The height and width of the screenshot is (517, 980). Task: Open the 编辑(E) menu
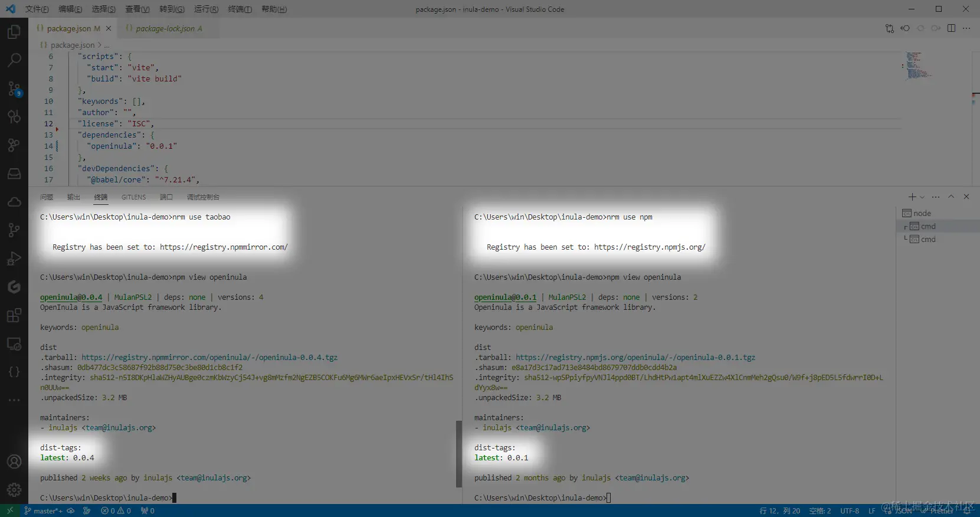(70, 9)
